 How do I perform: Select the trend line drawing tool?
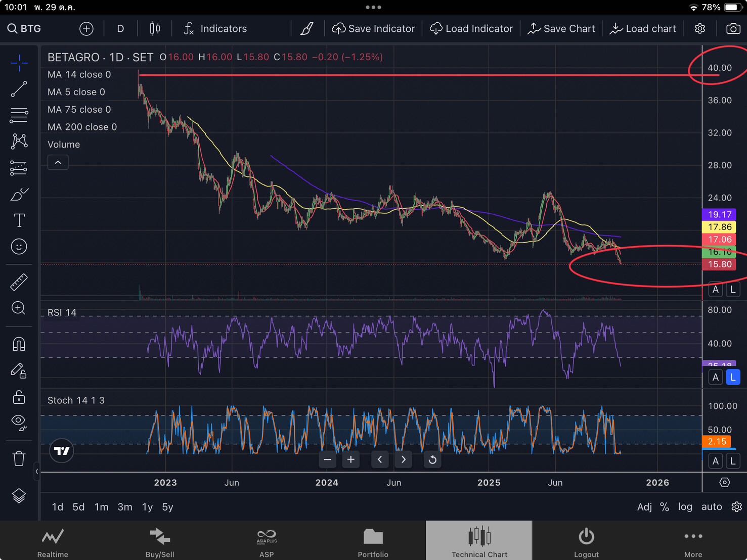(19, 89)
